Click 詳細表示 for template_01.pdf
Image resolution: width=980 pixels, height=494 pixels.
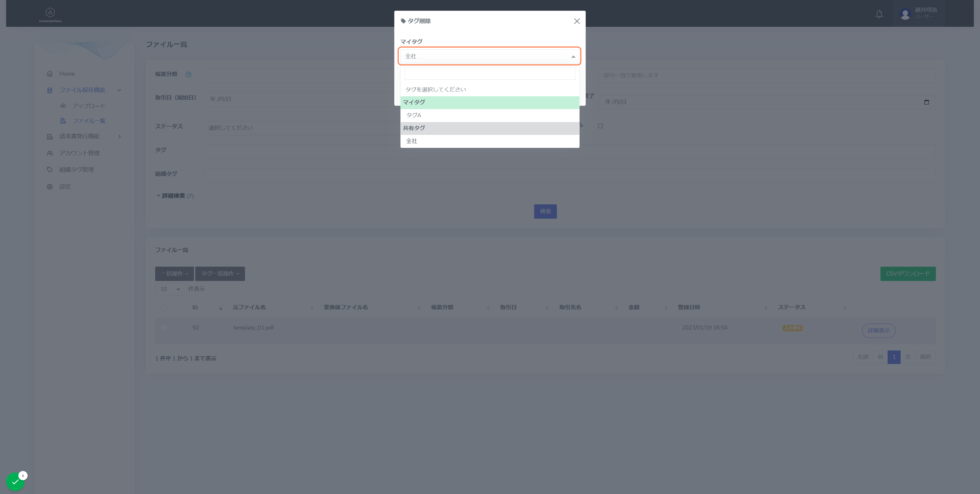[878, 331]
